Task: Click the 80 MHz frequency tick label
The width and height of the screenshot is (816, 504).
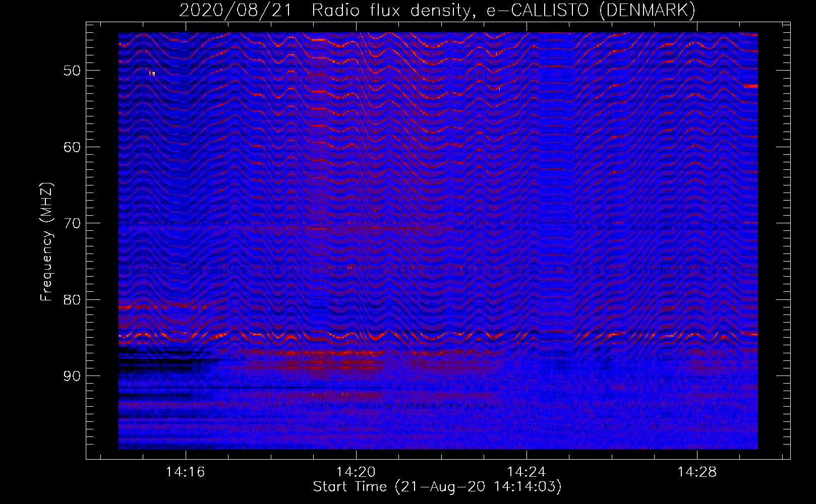Action: coord(72,300)
